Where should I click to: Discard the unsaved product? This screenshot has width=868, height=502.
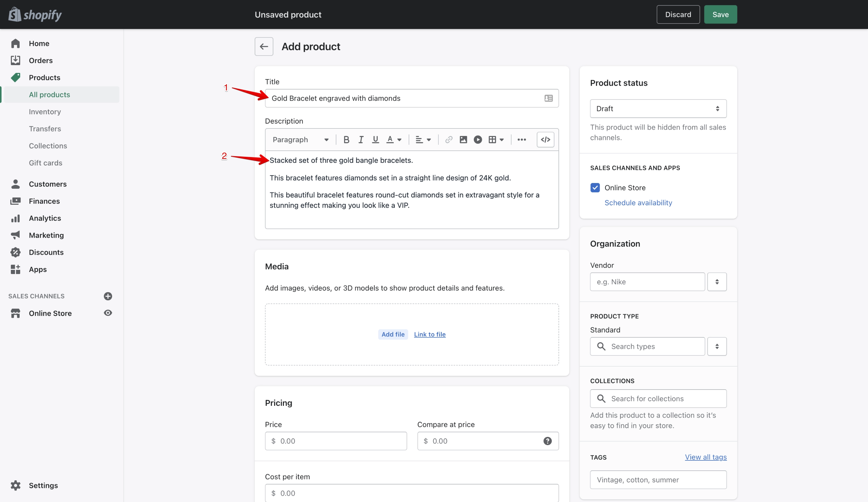click(678, 14)
